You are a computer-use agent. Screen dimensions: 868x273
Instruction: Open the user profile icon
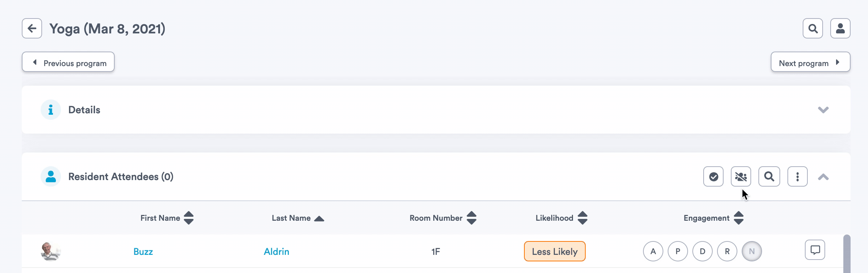coord(840,28)
